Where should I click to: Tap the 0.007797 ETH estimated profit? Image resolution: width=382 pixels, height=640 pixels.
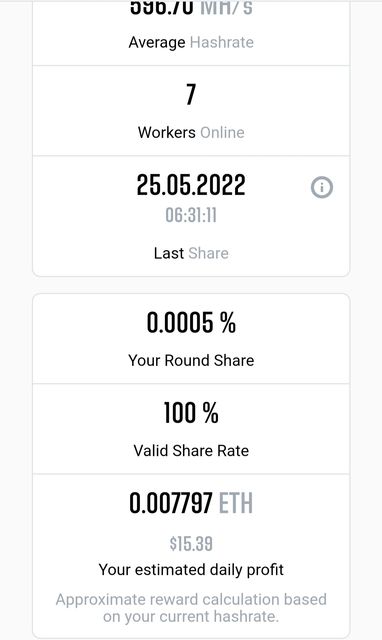(x=191, y=503)
